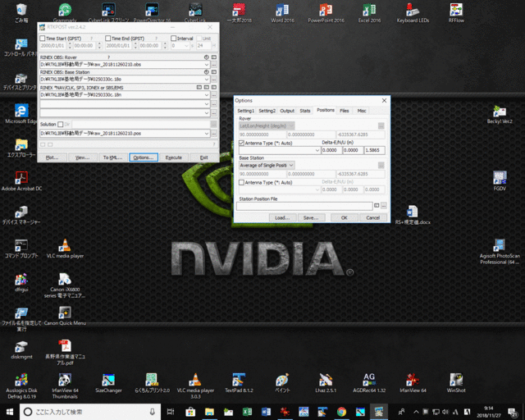Click the Save... button in Options

point(311,217)
